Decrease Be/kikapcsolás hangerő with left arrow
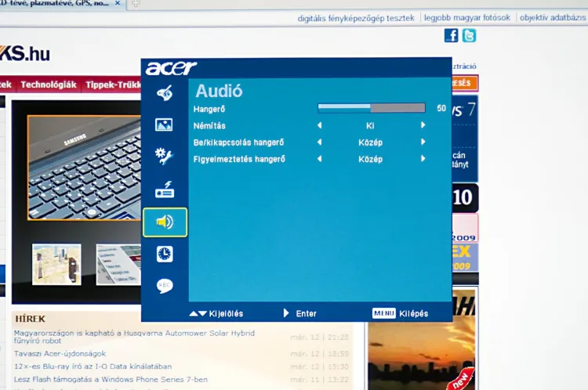The width and height of the screenshot is (588, 390). click(x=319, y=142)
